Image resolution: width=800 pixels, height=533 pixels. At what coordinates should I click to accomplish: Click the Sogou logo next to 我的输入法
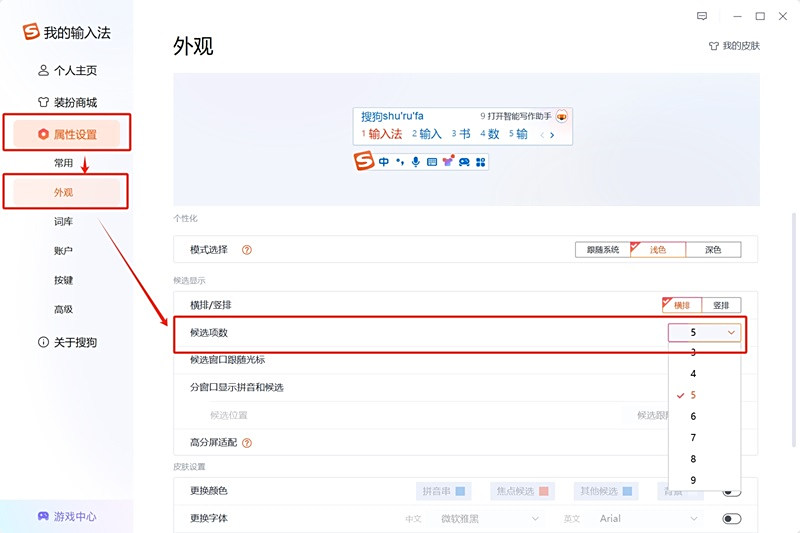pyautogui.click(x=31, y=31)
